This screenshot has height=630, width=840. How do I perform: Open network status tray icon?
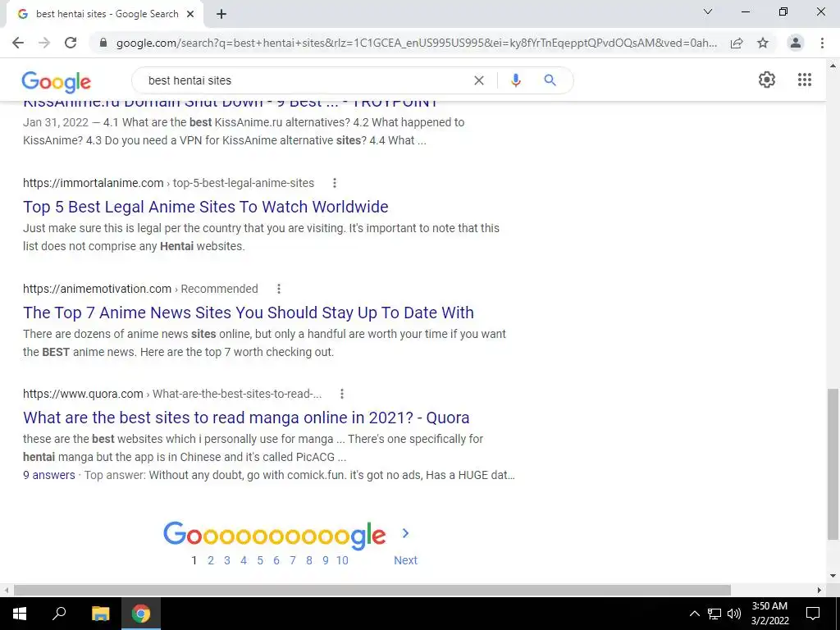click(x=714, y=614)
